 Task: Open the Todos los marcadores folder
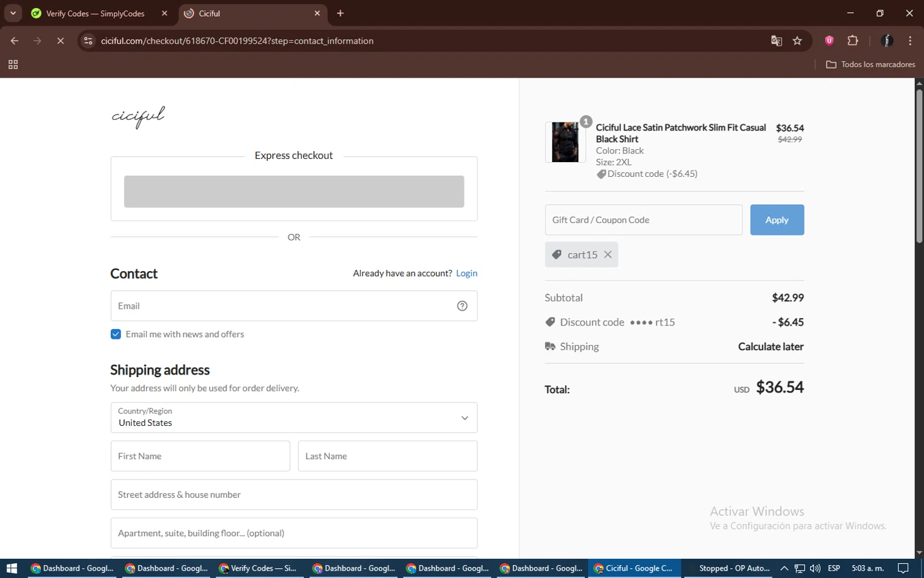click(870, 65)
